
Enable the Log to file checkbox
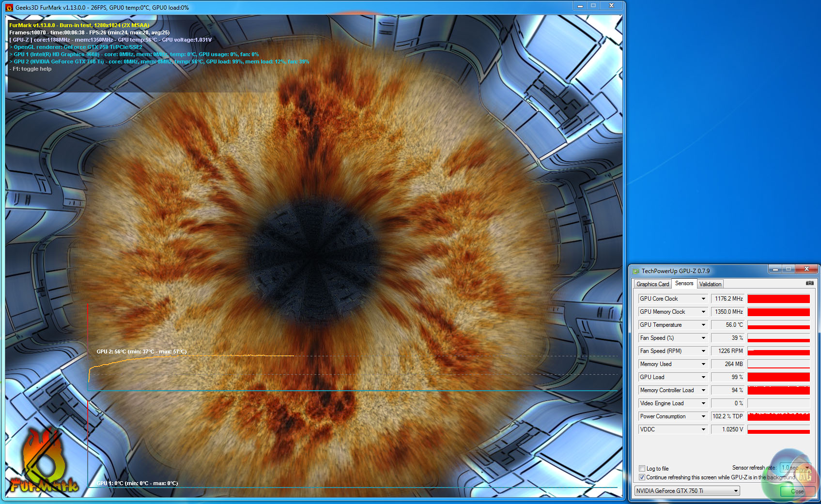[x=642, y=469]
